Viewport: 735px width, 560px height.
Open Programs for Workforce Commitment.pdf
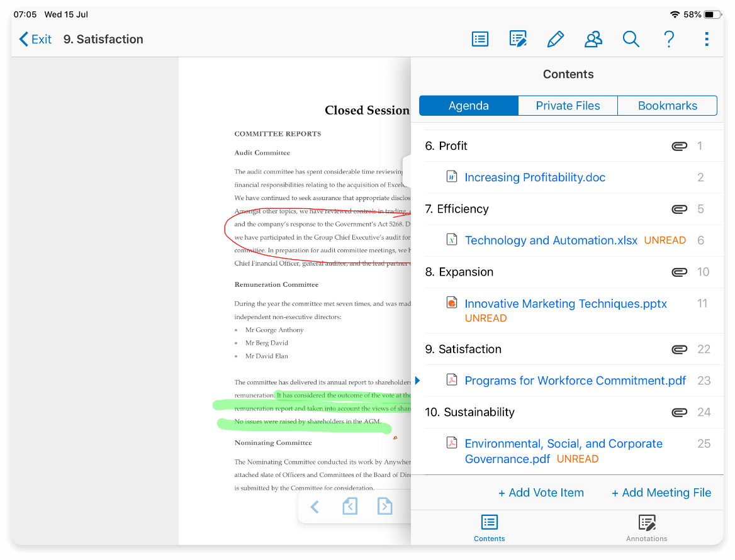pos(575,381)
